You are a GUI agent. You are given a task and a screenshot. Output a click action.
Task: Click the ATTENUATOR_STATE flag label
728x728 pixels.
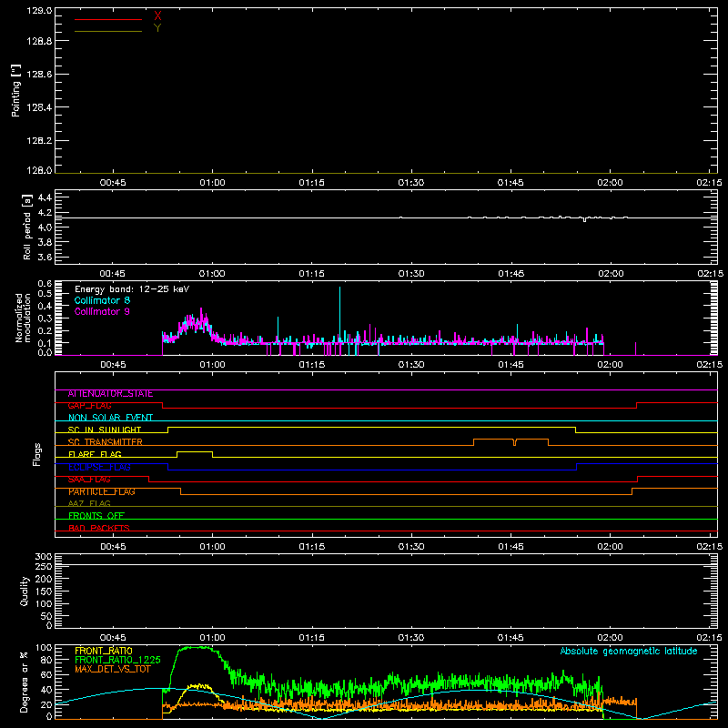110,394
